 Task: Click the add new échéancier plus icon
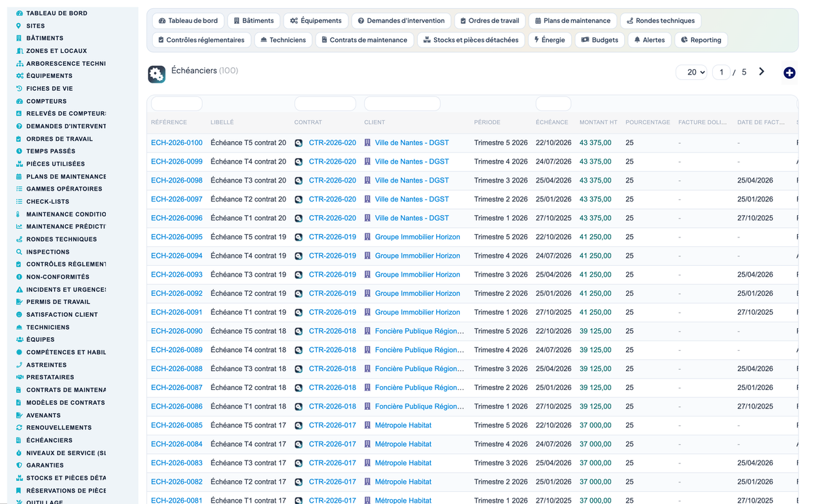(x=790, y=73)
